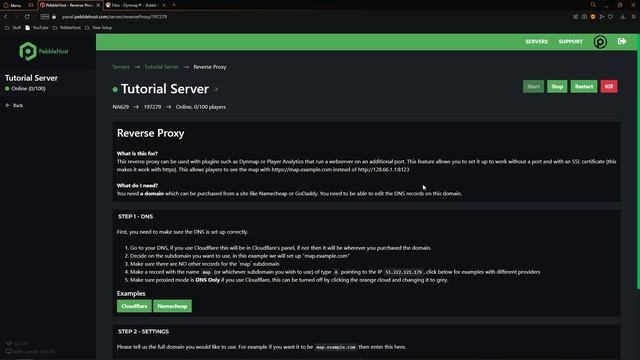The height and width of the screenshot is (360, 640).
Task: Click the 'Online (0/100)' status text
Action: pos(28,89)
